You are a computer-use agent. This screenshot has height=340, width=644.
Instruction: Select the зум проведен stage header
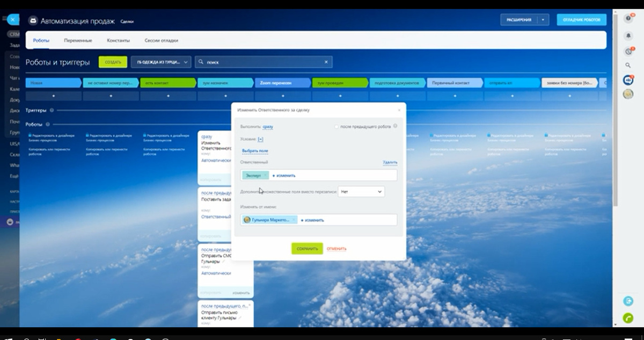340,83
